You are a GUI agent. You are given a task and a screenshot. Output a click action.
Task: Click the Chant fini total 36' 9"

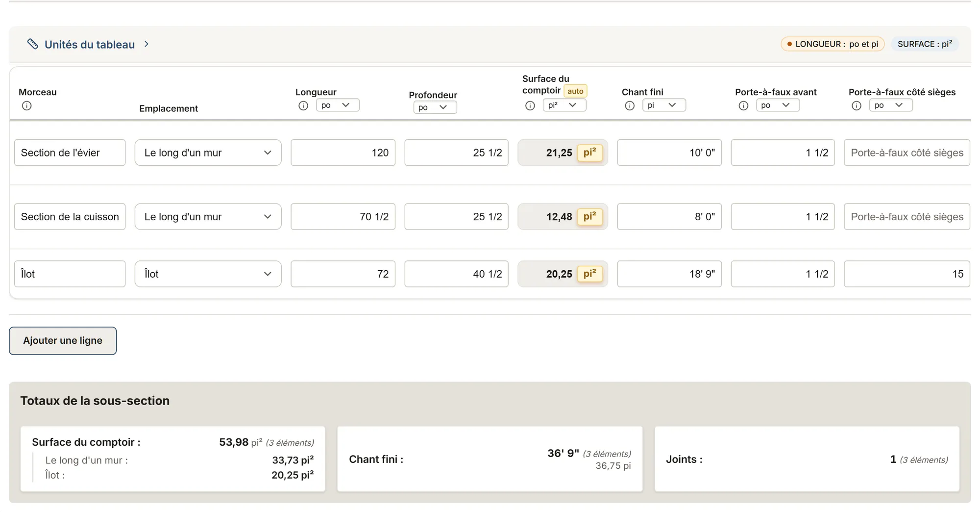tap(563, 453)
